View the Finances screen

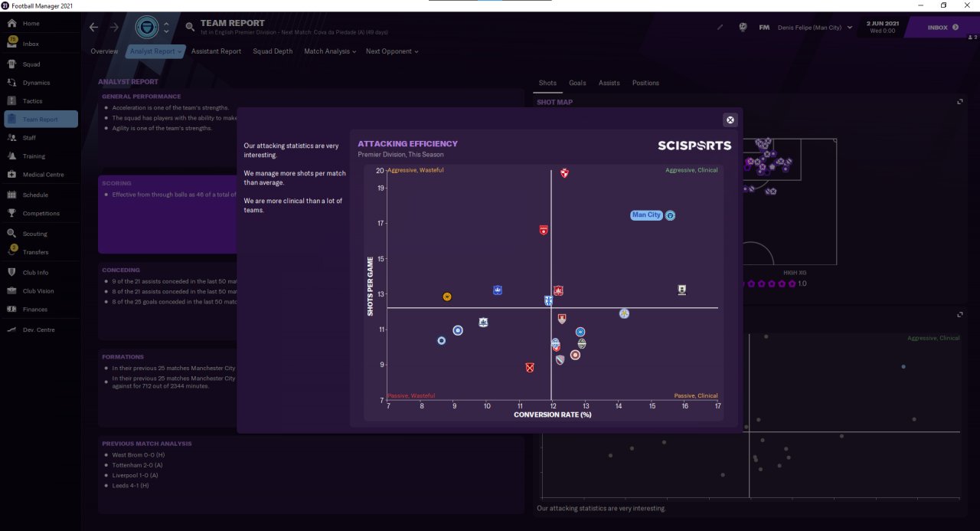pyautogui.click(x=35, y=310)
